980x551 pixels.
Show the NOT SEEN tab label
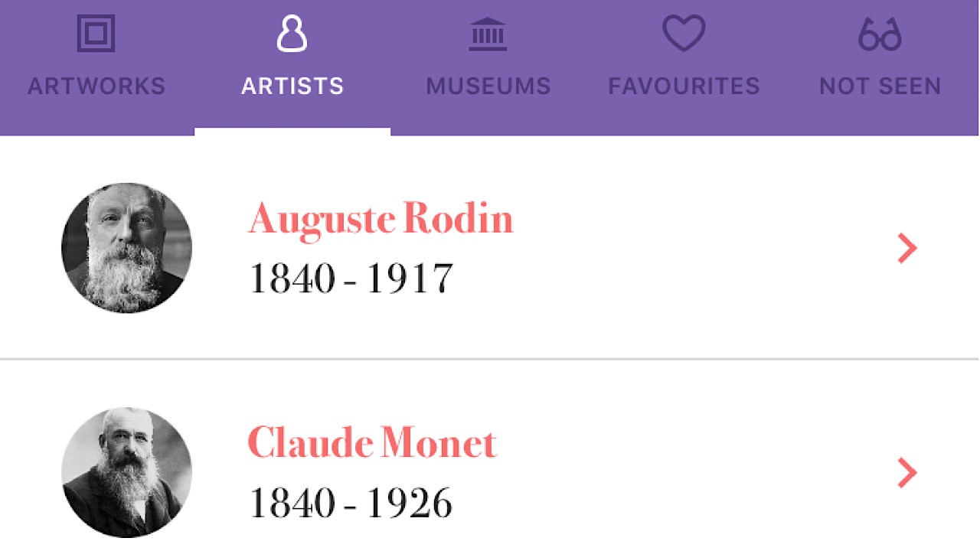[880, 86]
